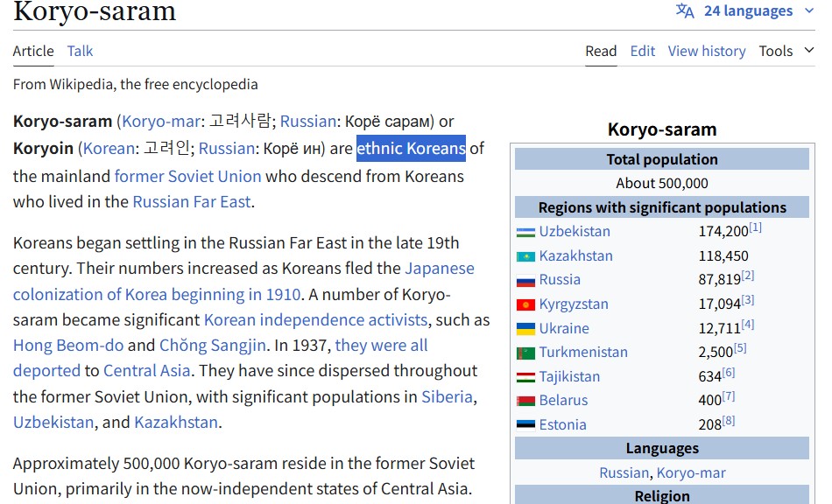Click the Uzbekistan flag icon
The width and height of the screenshot is (832, 504).
525,232
